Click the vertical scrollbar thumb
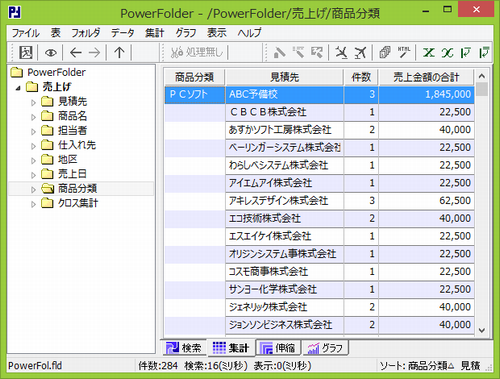Viewport: 500px width, 379px height. 481,89
